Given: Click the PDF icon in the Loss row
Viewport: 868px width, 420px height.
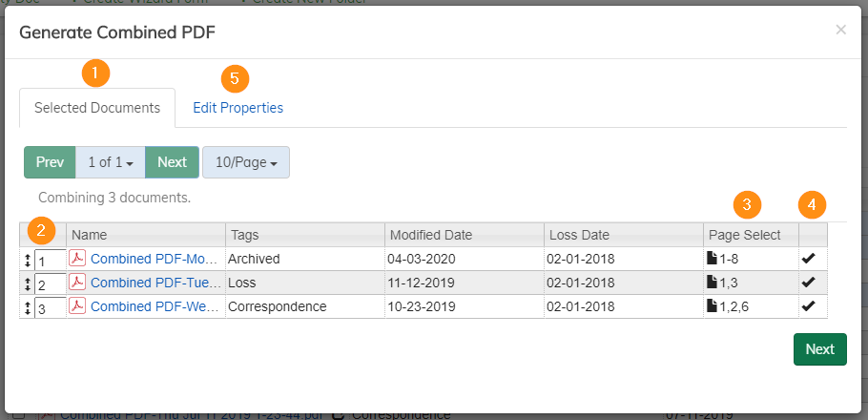Looking at the screenshot, I should 77,282.
